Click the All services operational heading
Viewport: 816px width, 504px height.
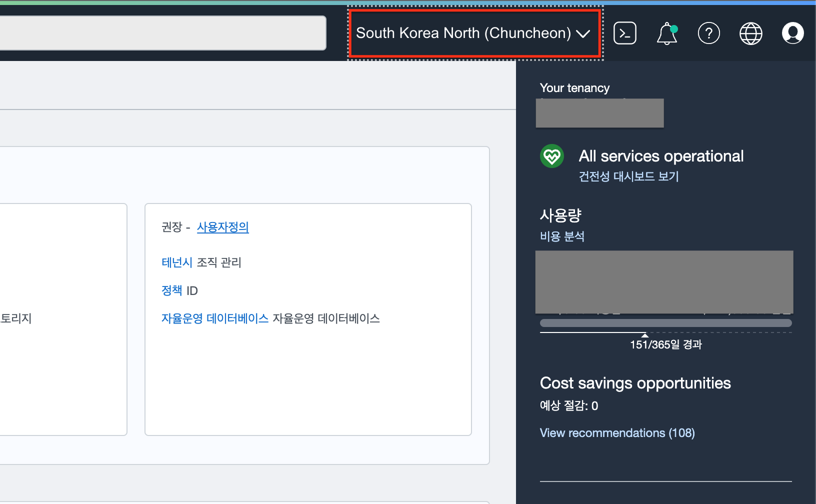[661, 156]
